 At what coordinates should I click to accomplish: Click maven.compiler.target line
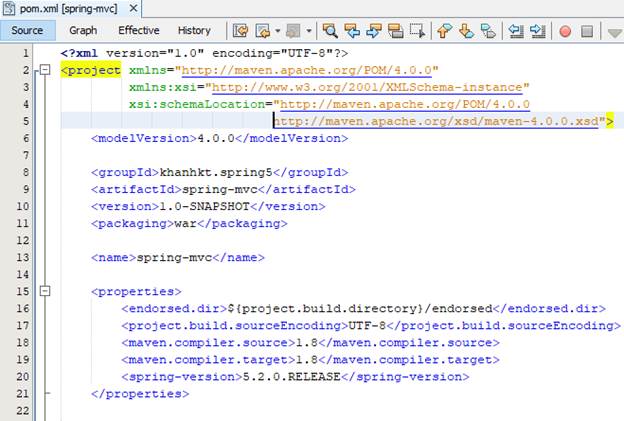coord(310,360)
